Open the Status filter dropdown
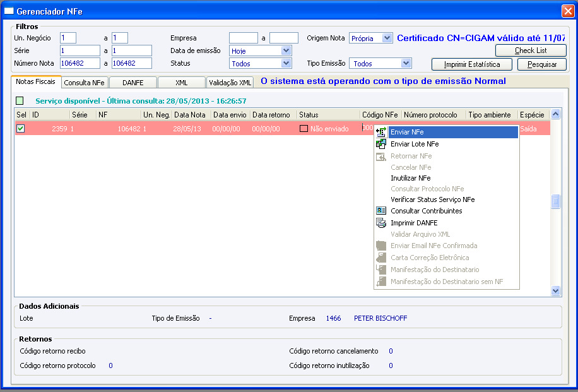Viewport: 578px width, 392px height. pos(286,63)
